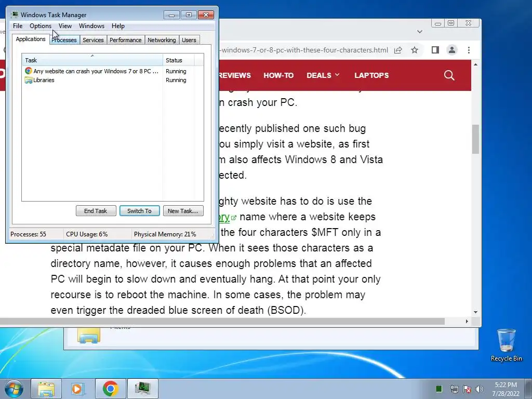Click the page scroll-up arrow
This screenshot has height=399, width=532.
coord(475,64)
